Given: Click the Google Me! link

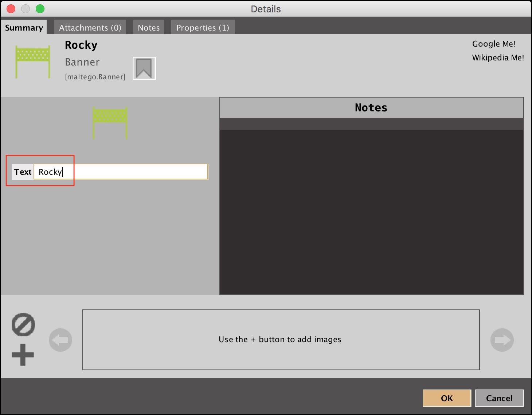Looking at the screenshot, I should [x=493, y=44].
